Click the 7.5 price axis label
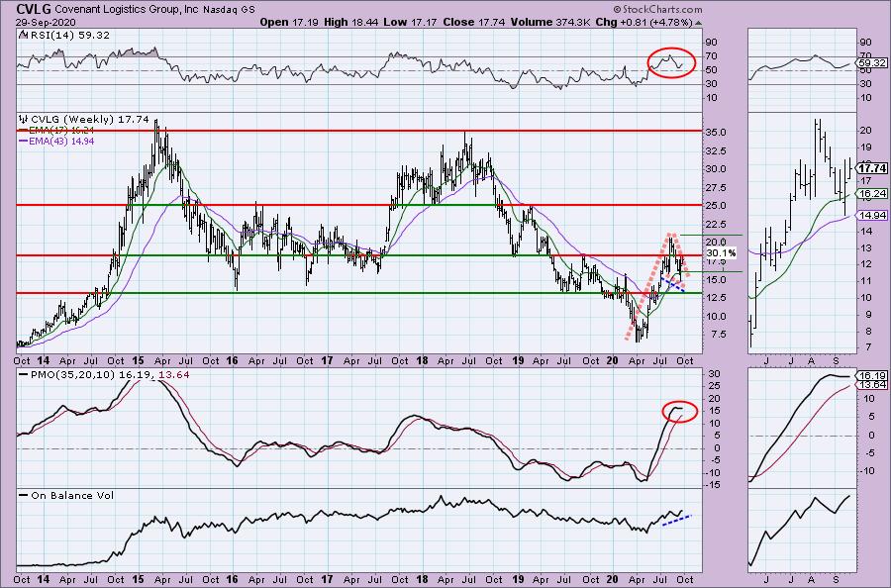The width and height of the screenshot is (891, 588). (x=718, y=334)
